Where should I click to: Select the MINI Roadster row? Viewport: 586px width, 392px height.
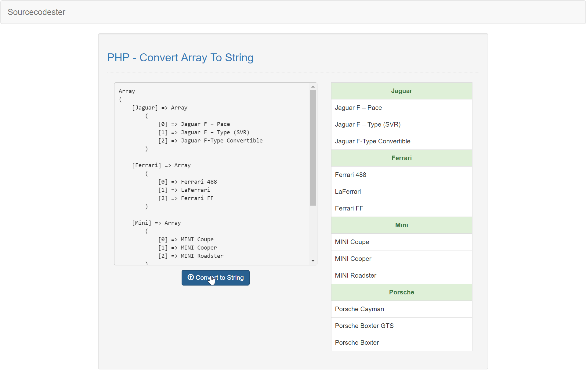401,275
